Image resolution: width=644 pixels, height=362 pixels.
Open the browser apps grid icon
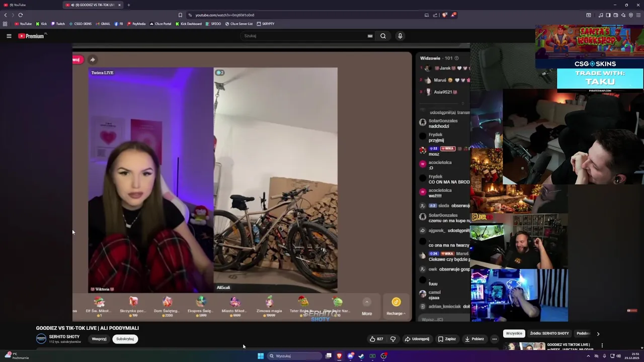pos(5,24)
